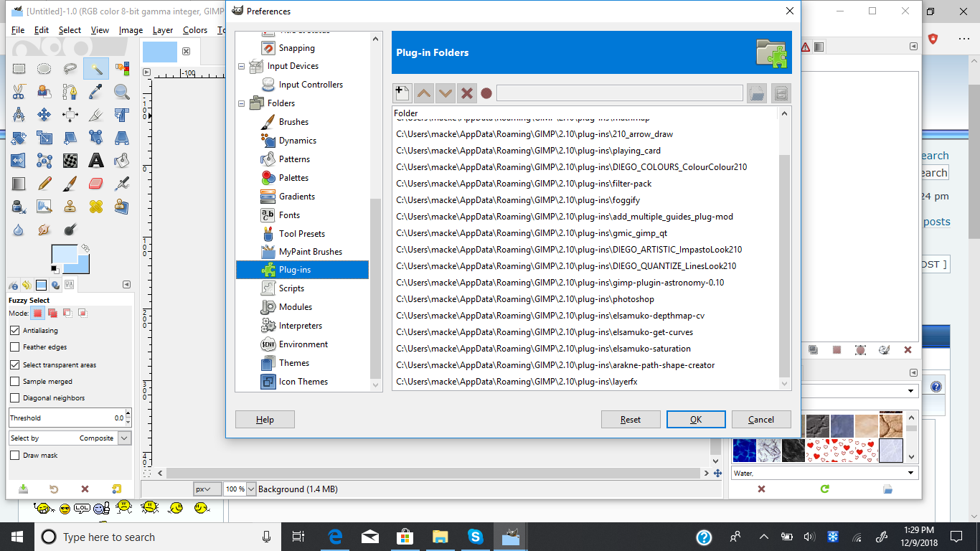This screenshot has width=980, height=551.
Task: Select the Text tool
Action: click(96, 161)
